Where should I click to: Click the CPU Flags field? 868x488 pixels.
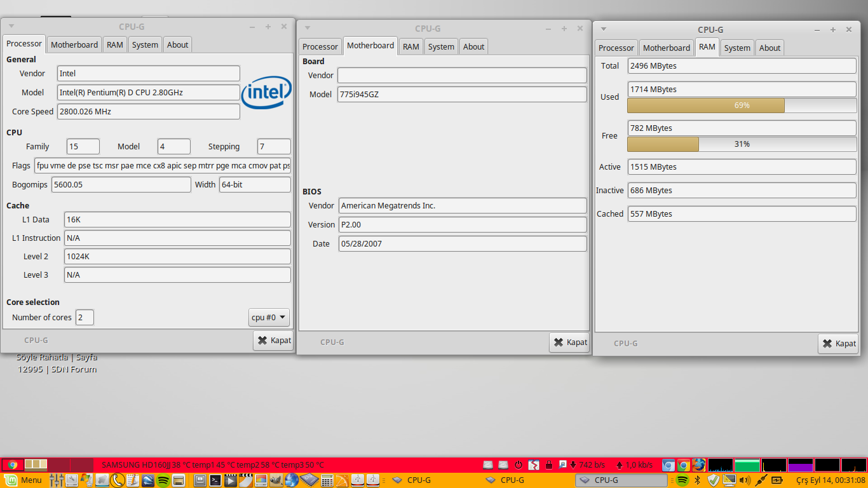163,165
